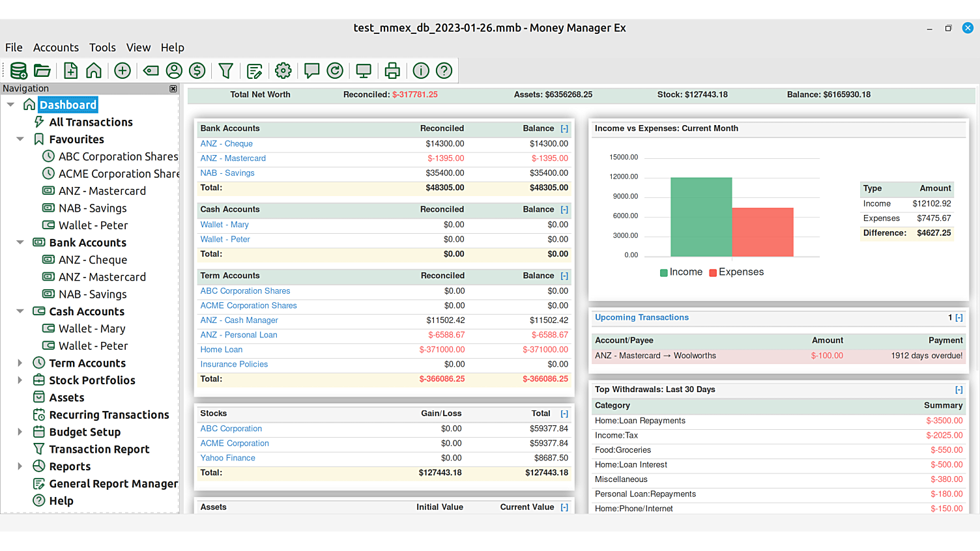This screenshot has height=551, width=980.
Task: Print the dashboard via printer icon
Action: click(392, 70)
